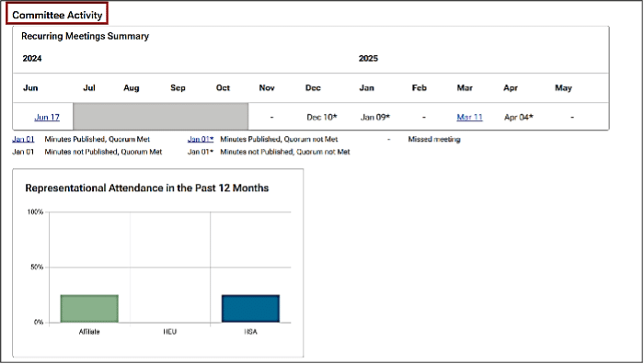The image size is (644, 364).
Task: Click the Dec 10* meeting entry
Action: [322, 117]
